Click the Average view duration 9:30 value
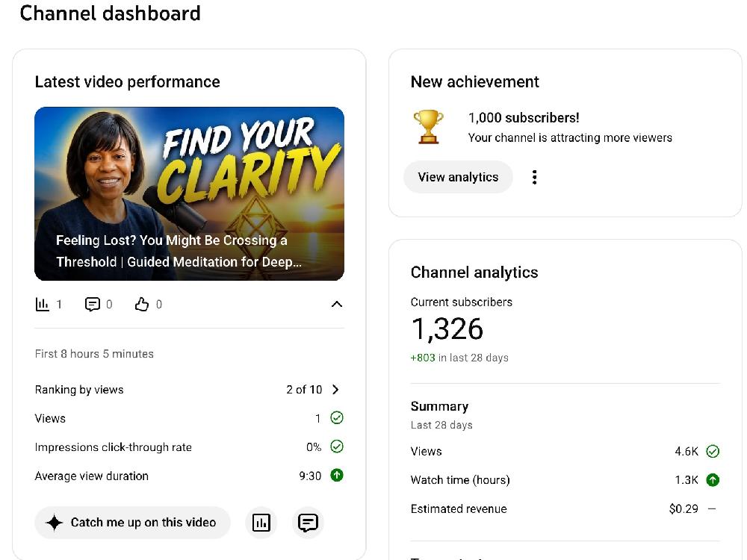This screenshot has width=747, height=560. click(310, 476)
